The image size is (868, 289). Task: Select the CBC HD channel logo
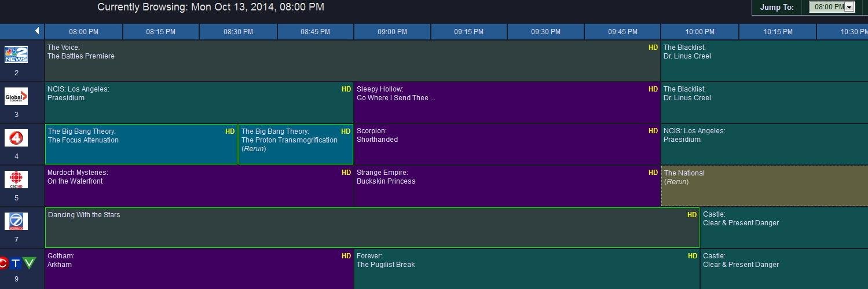tap(16, 180)
